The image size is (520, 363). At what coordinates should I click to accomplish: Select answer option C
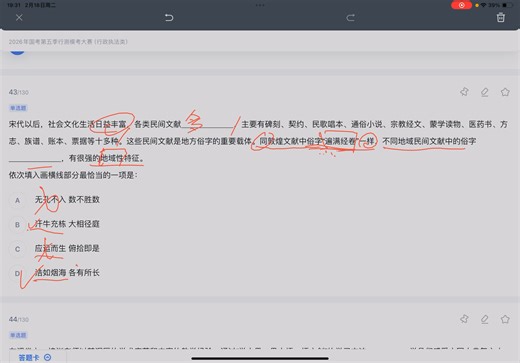tap(17, 249)
